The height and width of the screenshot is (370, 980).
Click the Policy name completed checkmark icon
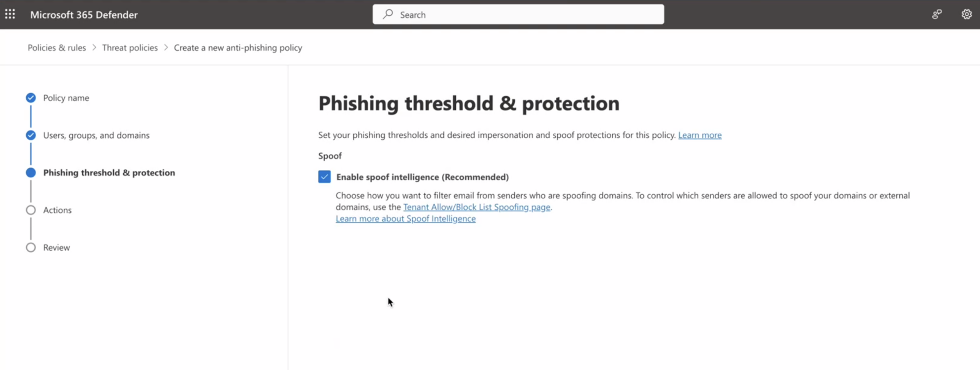(31, 98)
